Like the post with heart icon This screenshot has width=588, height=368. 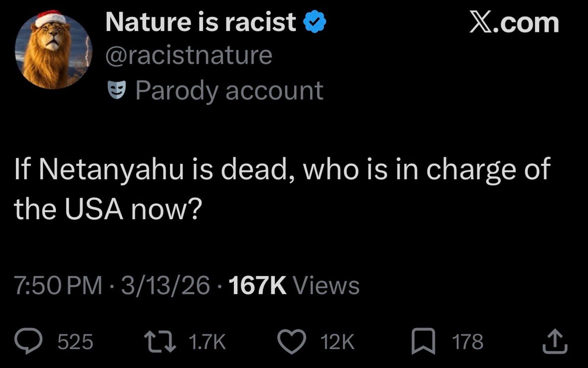292,342
